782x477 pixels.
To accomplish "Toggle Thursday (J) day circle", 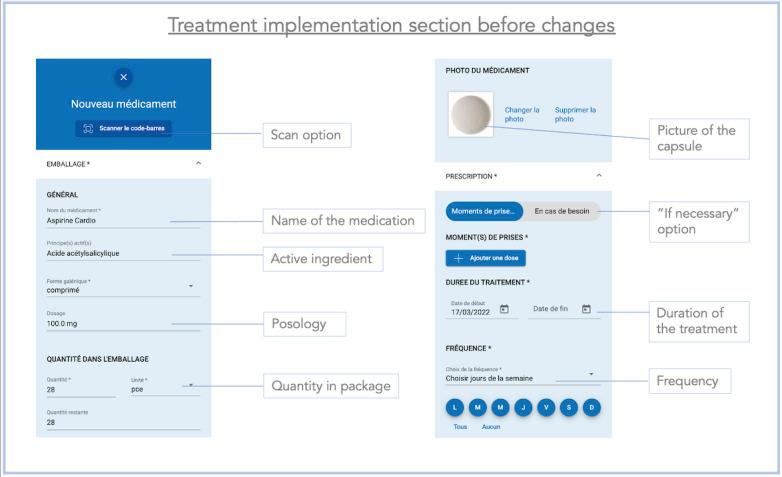I will coord(523,408).
